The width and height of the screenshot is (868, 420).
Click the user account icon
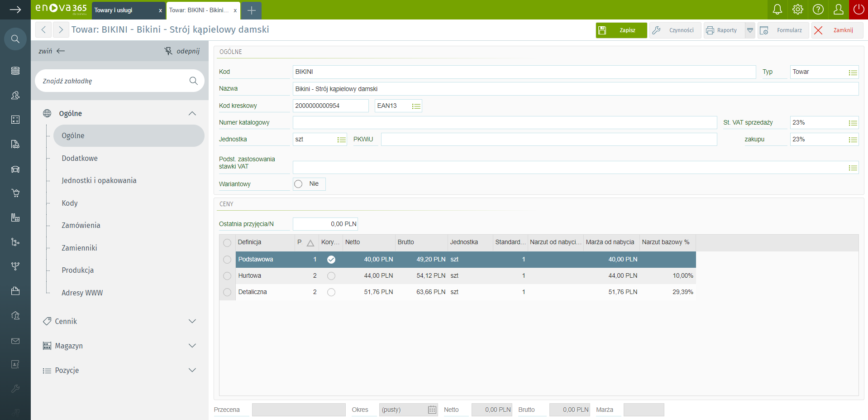pyautogui.click(x=838, y=10)
